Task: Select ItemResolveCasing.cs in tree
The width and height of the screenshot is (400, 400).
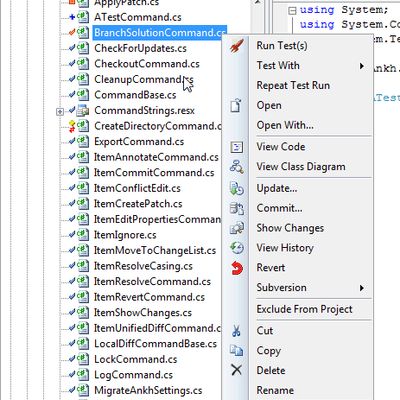Action: click(x=143, y=266)
